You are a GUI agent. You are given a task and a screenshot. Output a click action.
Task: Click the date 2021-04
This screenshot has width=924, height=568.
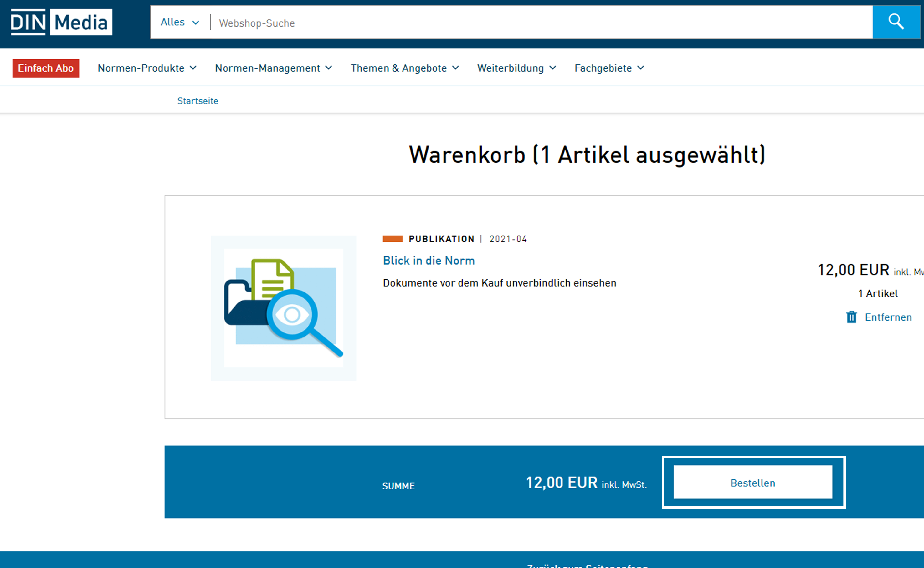point(508,239)
